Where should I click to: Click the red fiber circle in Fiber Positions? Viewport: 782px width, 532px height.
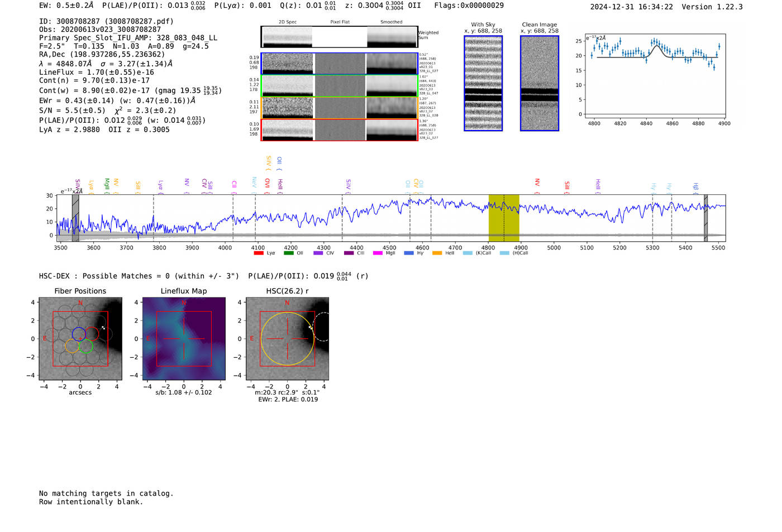tap(92, 334)
